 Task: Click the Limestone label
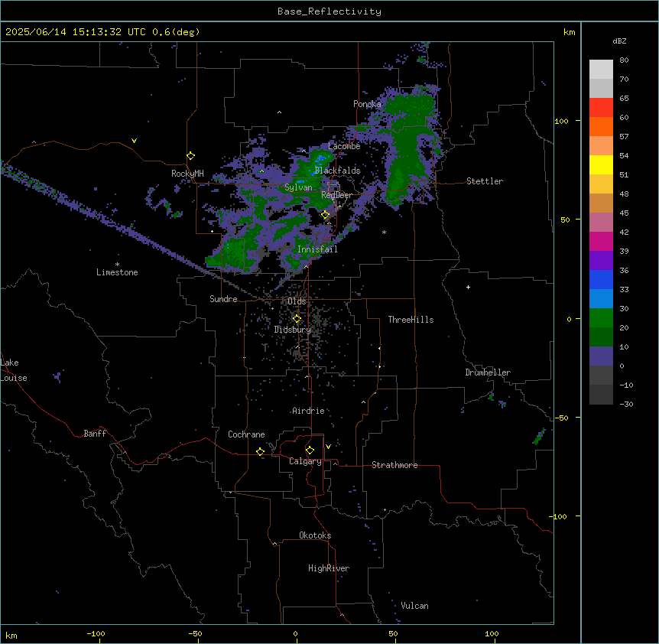point(117,272)
